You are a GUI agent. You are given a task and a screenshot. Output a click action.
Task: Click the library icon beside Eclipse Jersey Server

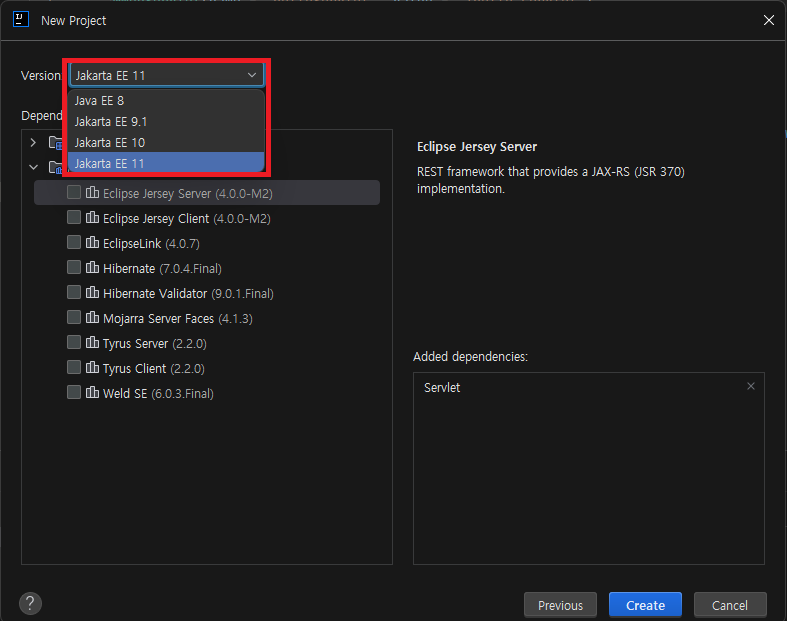click(x=92, y=192)
